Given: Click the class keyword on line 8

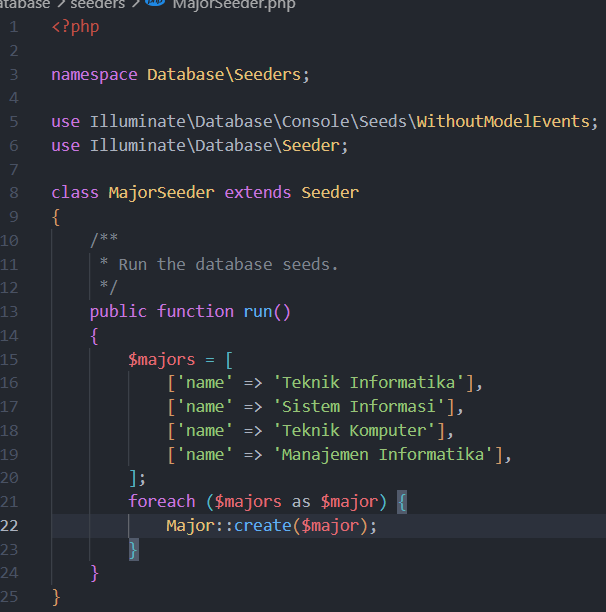Looking at the screenshot, I should 75,192.
